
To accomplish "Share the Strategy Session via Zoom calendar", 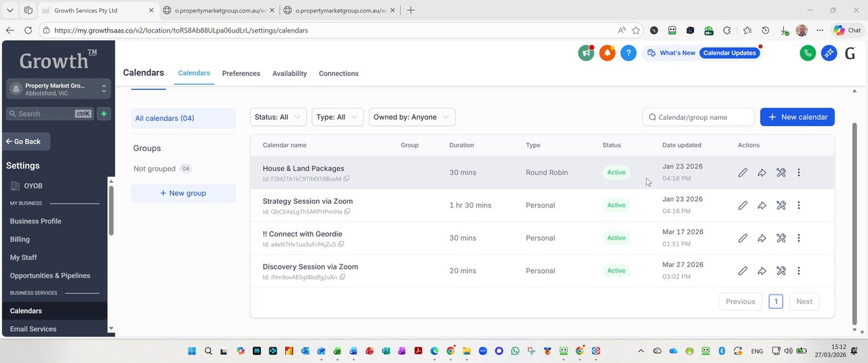I will 762,205.
